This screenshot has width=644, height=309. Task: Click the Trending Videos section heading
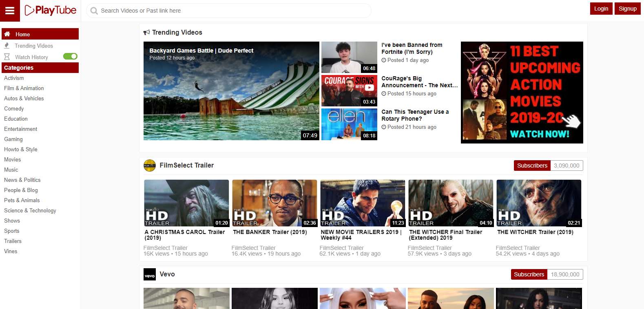click(177, 33)
